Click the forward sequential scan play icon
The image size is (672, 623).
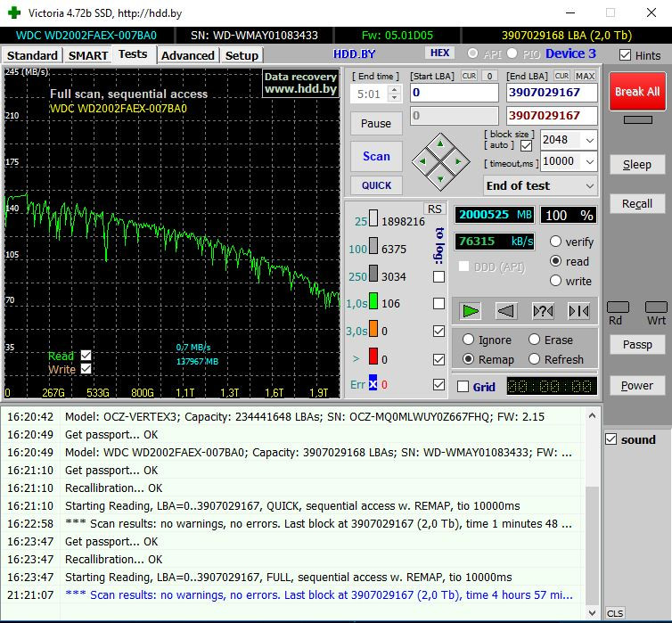click(x=471, y=311)
